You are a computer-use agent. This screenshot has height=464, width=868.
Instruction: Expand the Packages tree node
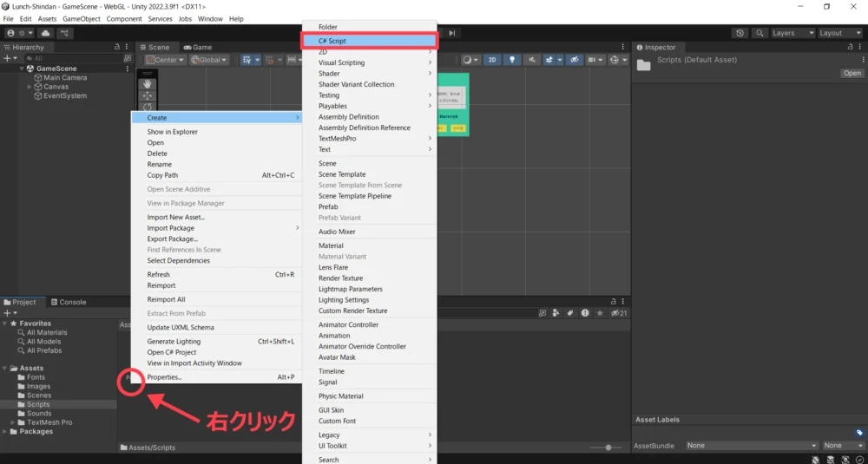point(5,431)
